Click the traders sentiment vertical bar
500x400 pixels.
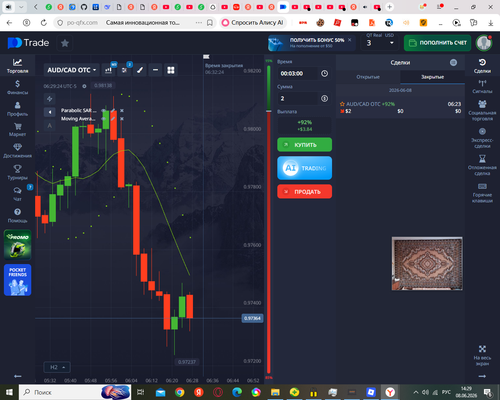[269, 218]
